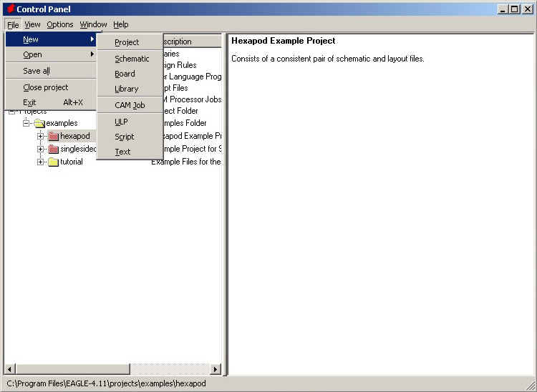The width and height of the screenshot is (537, 392).
Task: Click the yellow tutorial folder icon
Action: pyautogui.click(x=54, y=162)
